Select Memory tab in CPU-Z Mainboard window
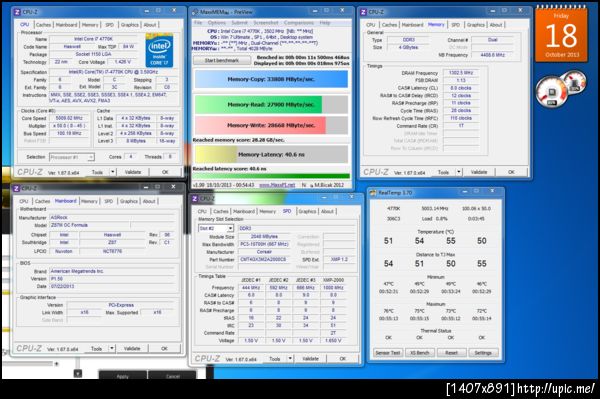Viewport: 600px width, 399px height. (90, 201)
